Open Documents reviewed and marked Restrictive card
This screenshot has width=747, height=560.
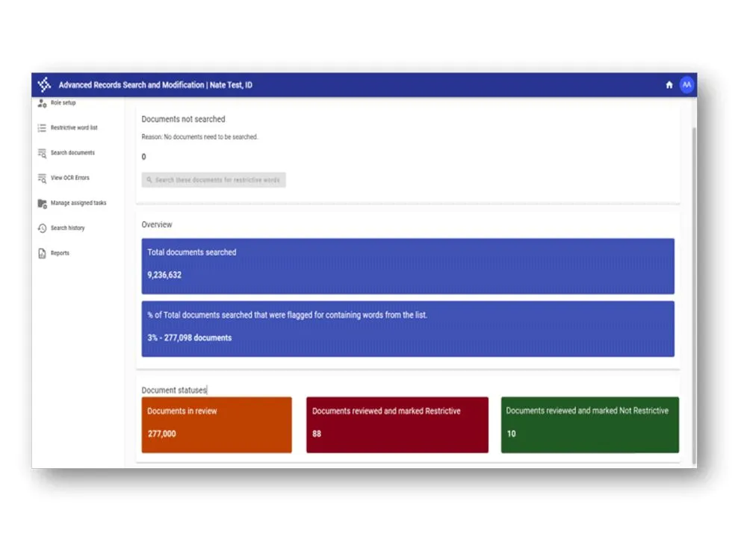click(397, 425)
